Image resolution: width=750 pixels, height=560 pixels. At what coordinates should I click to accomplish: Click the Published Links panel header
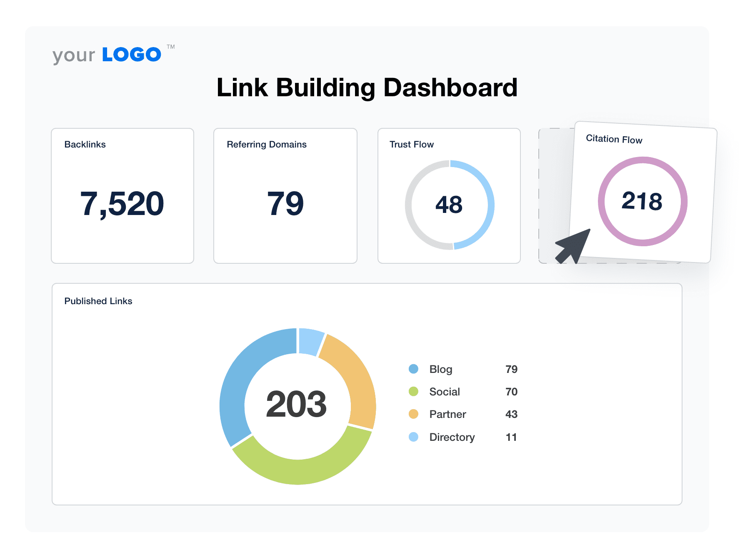coord(98,301)
